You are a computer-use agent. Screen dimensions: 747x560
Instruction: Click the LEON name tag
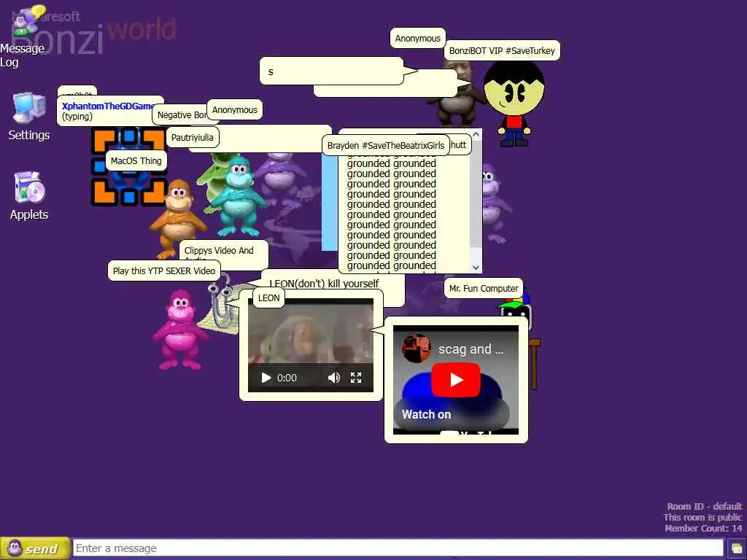[268, 297]
